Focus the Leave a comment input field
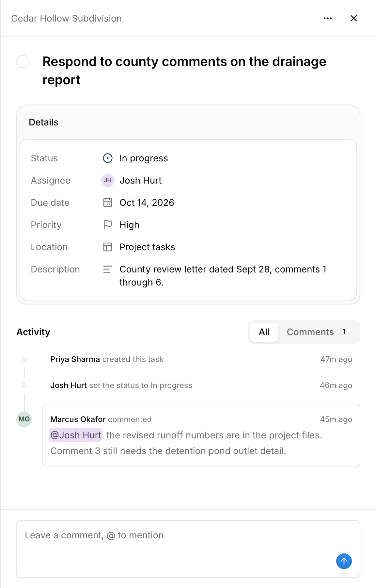This screenshot has width=376, height=588. click(x=188, y=549)
